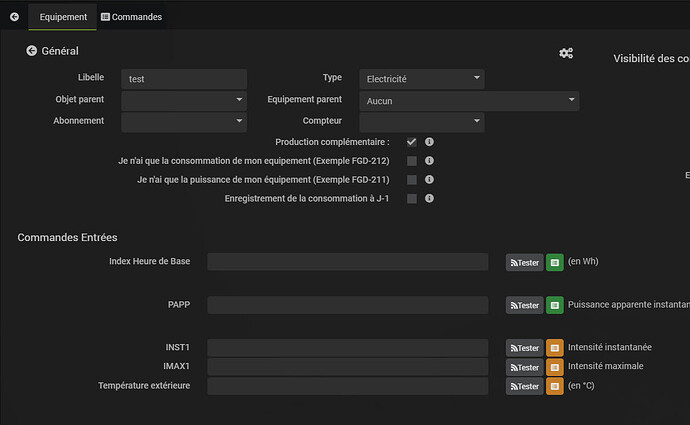
Task: Click the gears configuration icon
Action: [x=566, y=53]
